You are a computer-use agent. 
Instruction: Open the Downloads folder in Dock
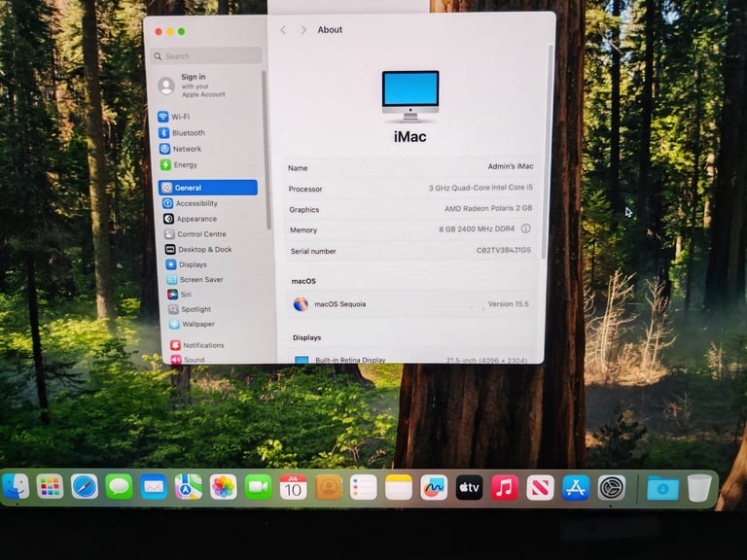pos(662,488)
